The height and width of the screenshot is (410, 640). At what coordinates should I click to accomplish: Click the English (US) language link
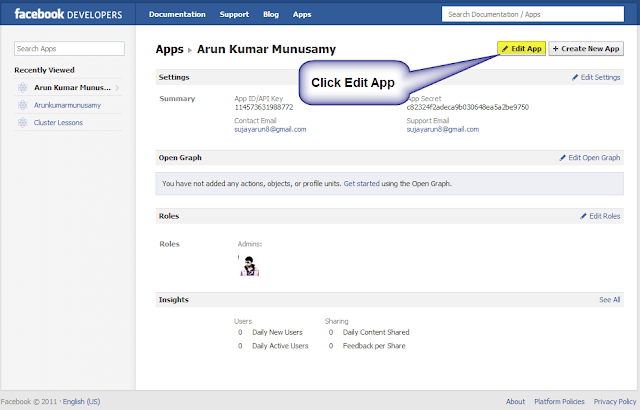click(x=81, y=401)
